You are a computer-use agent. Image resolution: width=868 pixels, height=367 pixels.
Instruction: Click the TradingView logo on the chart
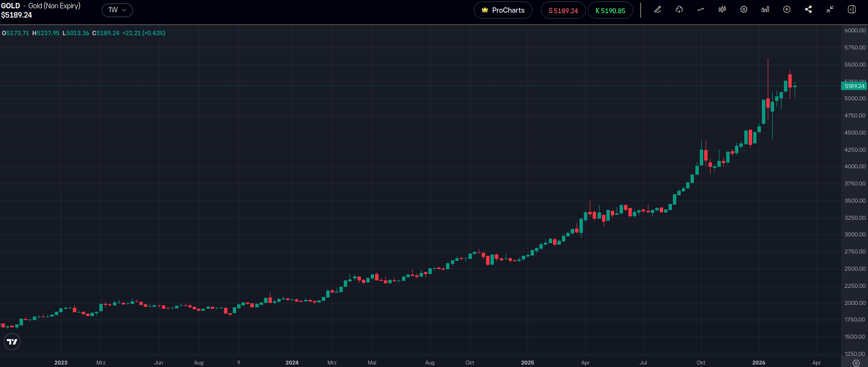pyautogui.click(x=12, y=342)
